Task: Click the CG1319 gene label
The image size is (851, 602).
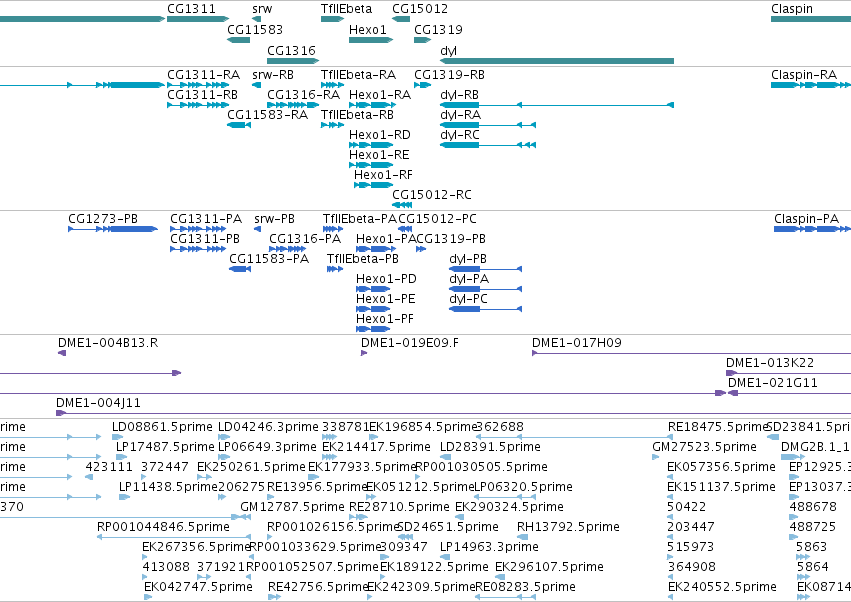Action: click(438, 29)
